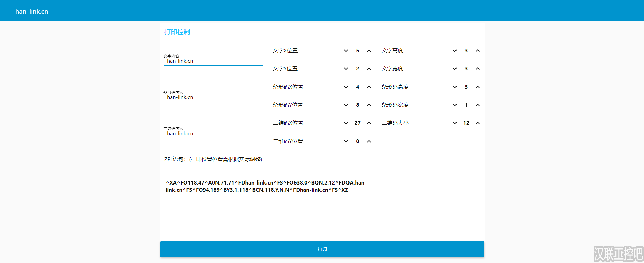This screenshot has height=263, width=644.
Task: Increase 二维码X位置 value with up chevron
Action: coord(369,123)
